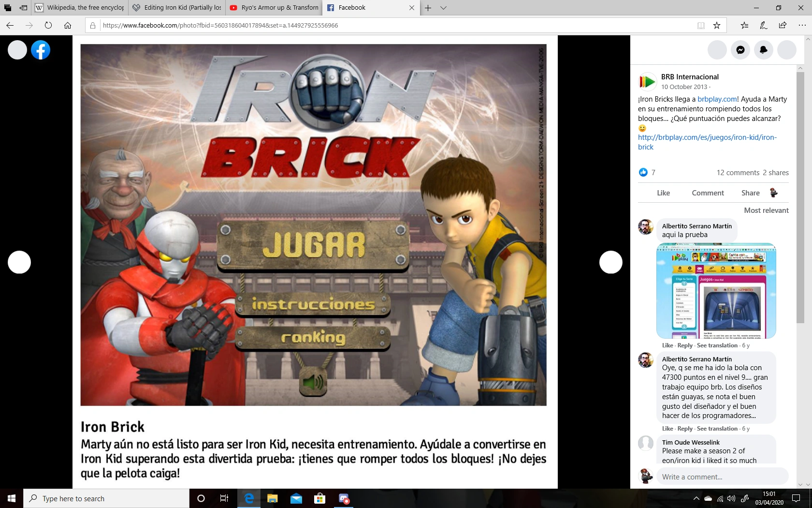
Task: Click the comments scrollbar down arrow
Action: click(800, 484)
